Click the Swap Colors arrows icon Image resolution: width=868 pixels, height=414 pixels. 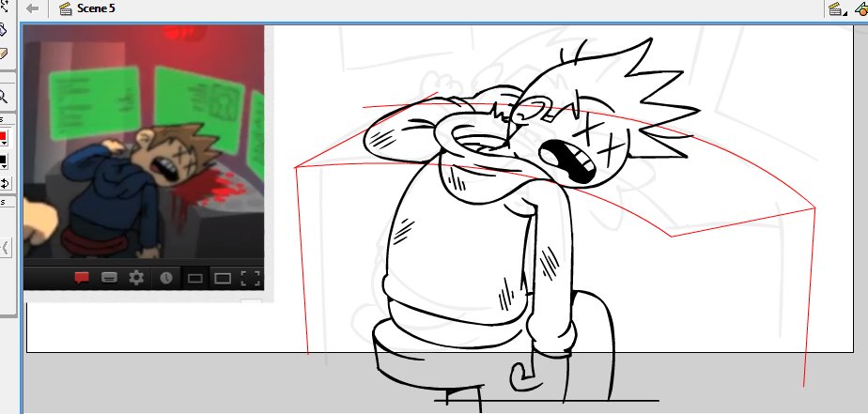pyautogui.click(x=4, y=183)
